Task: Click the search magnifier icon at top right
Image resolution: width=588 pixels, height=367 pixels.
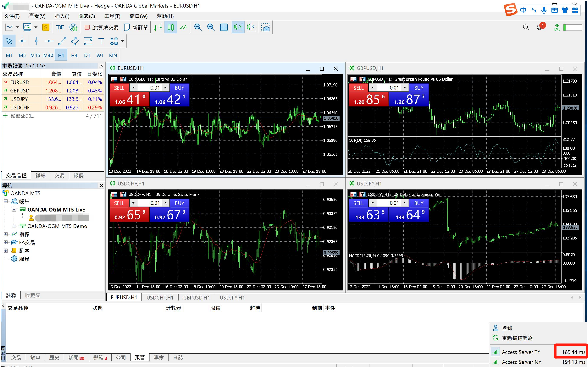Action: (526, 27)
